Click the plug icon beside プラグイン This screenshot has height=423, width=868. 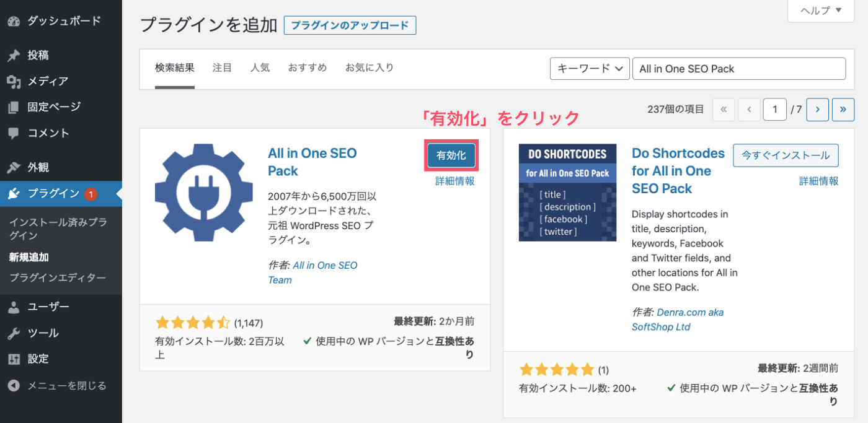pos(14,194)
